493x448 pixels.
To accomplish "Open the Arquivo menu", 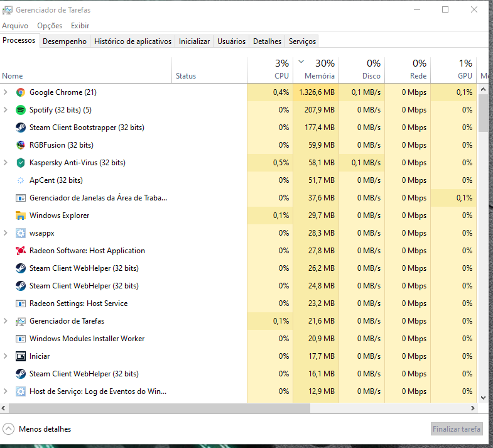I will click(x=15, y=26).
